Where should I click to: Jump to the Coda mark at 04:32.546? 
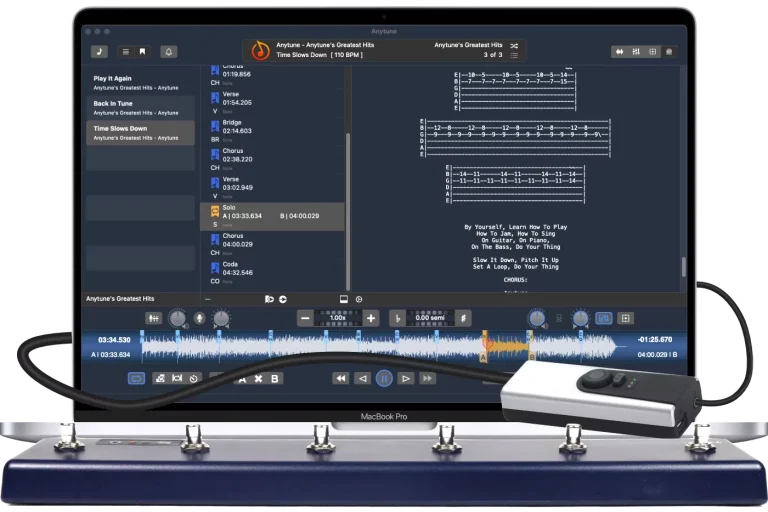pyautogui.click(x=272, y=273)
